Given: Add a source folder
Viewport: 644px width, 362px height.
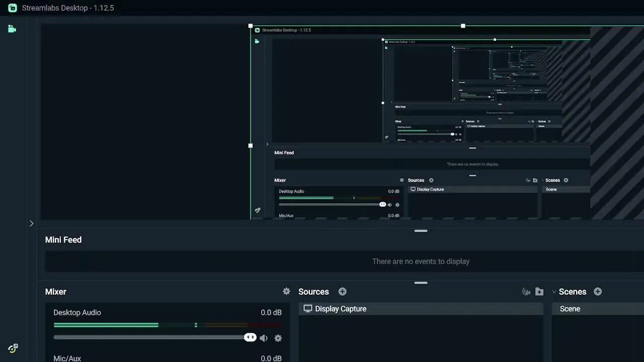Looking at the screenshot, I should coord(539,292).
